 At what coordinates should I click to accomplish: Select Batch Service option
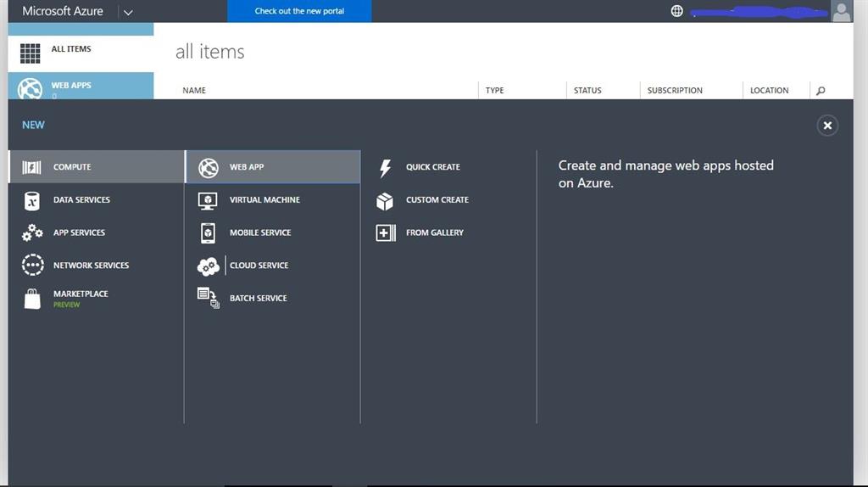point(272,298)
